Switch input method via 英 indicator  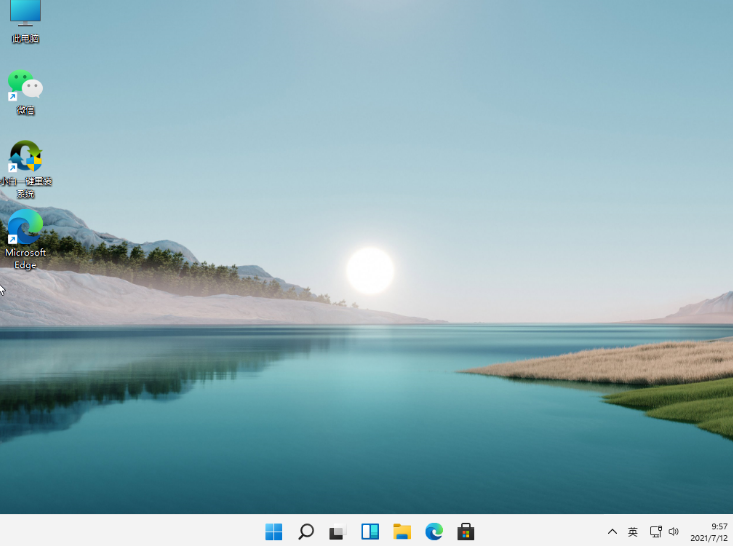(632, 532)
